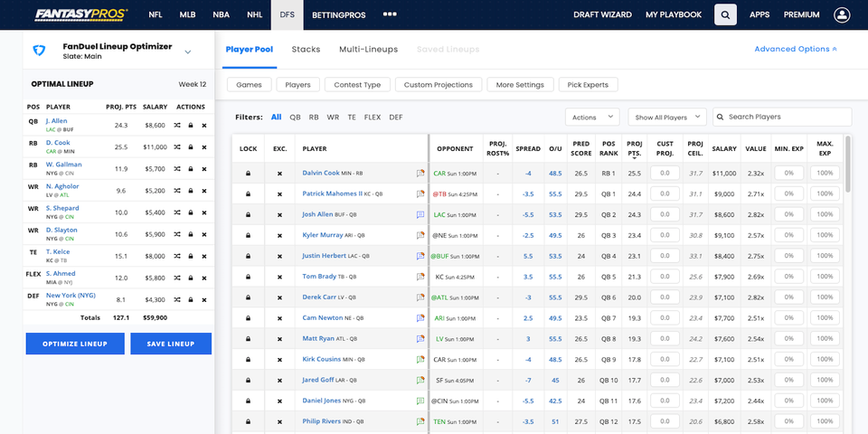Lock S. Shepard in optimal lineup

click(191, 212)
